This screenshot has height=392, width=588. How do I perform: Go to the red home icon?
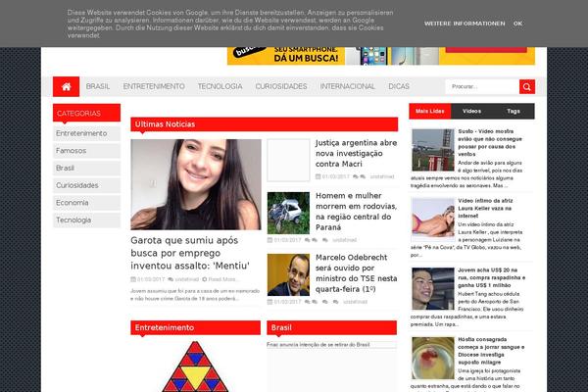pos(66,86)
